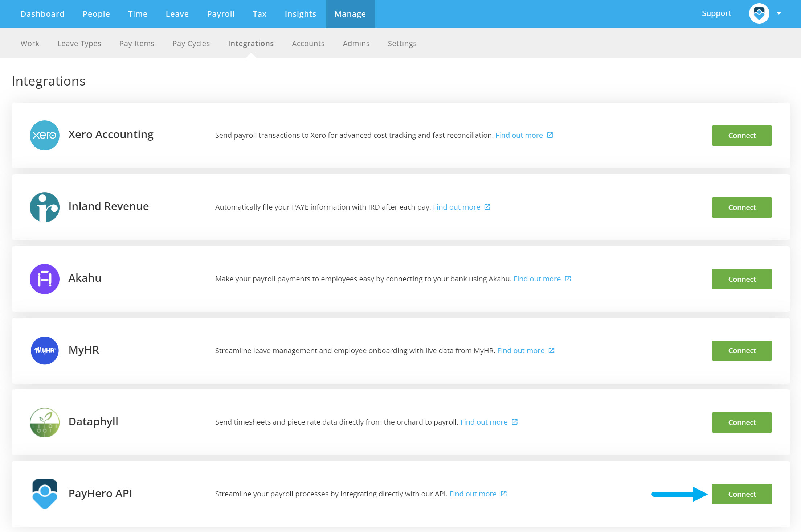Image resolution: width=801 pixels, height=532 pixels.
Task: Click the Xero Accounting title text
Action: (111, 135)
